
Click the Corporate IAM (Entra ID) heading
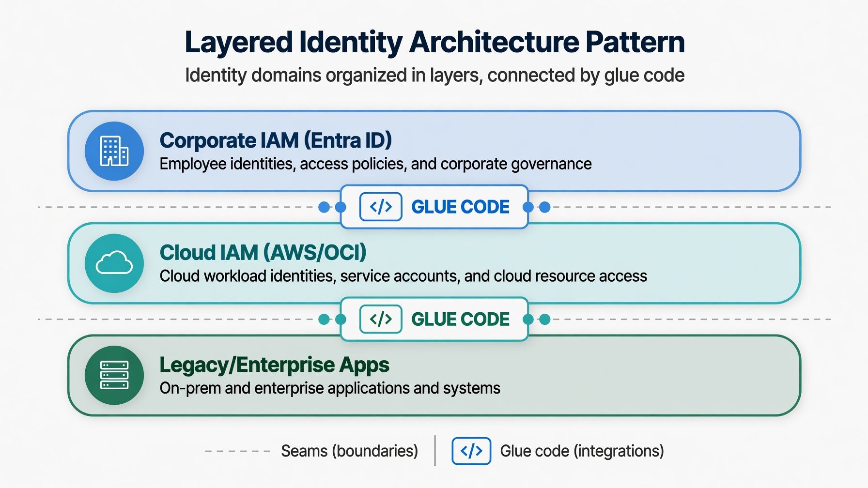276,140
